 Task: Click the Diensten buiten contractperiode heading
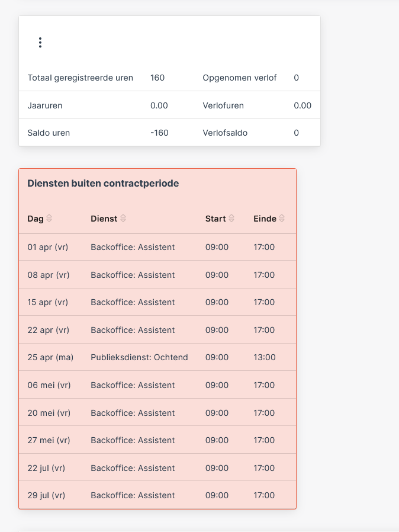[x=103, y=183]
